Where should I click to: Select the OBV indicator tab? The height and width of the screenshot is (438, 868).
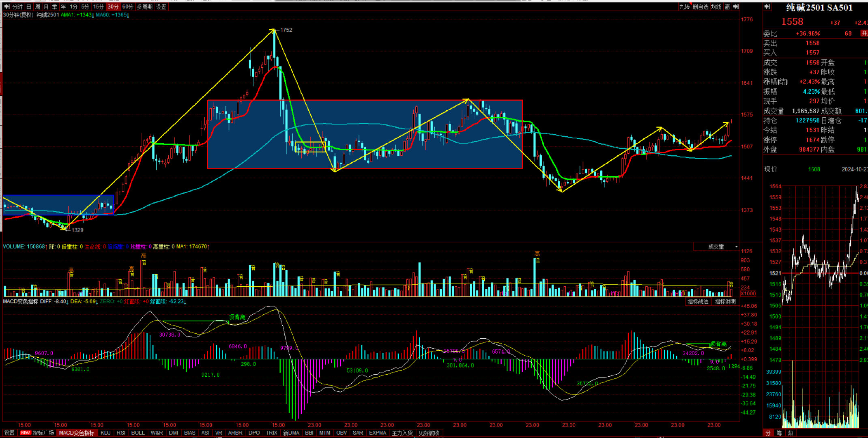pos(342,433)
